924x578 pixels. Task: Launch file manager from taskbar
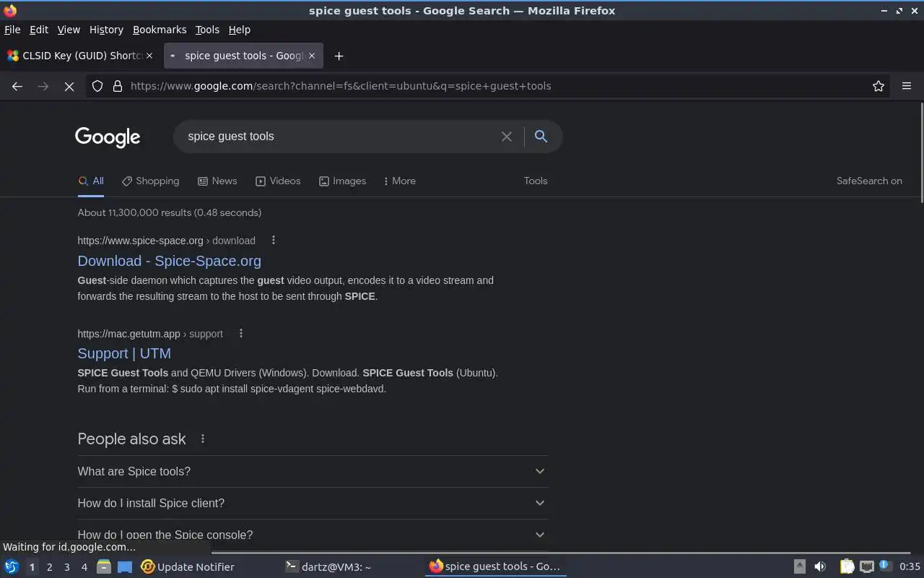[104, 567]
